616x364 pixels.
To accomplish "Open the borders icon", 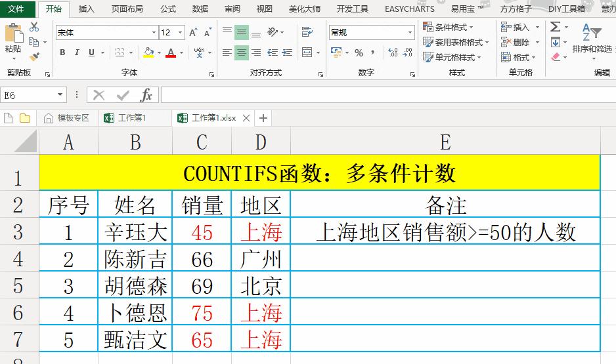I will click(120, 52).
